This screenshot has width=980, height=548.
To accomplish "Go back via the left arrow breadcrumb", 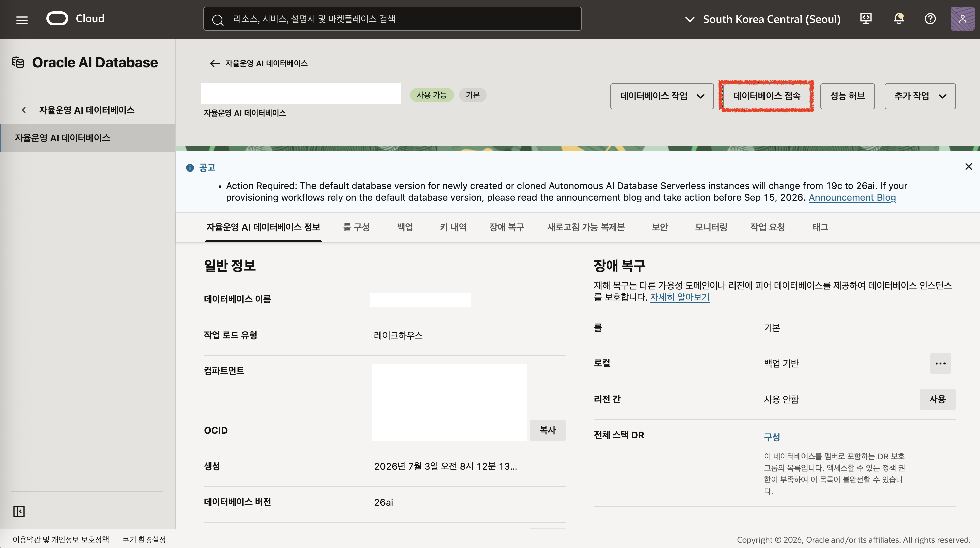I will pos(215,63).
